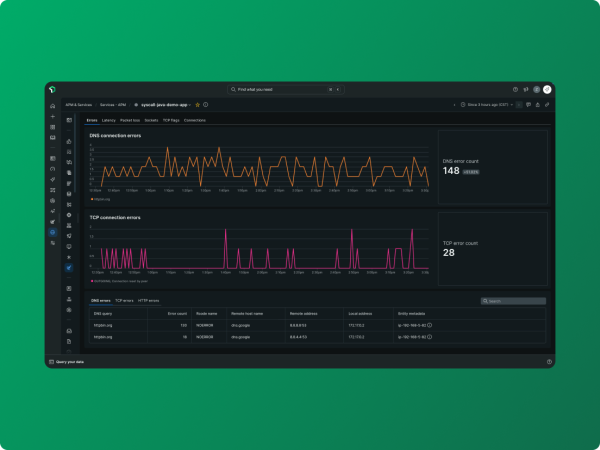The width and height of the screenshot is (600, 450).
Task: Click the table Search field
Action: point(513,301)
